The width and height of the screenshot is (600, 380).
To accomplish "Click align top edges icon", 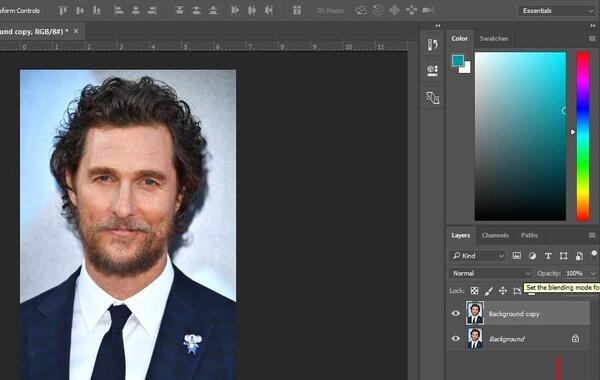I will coord(63,11).
